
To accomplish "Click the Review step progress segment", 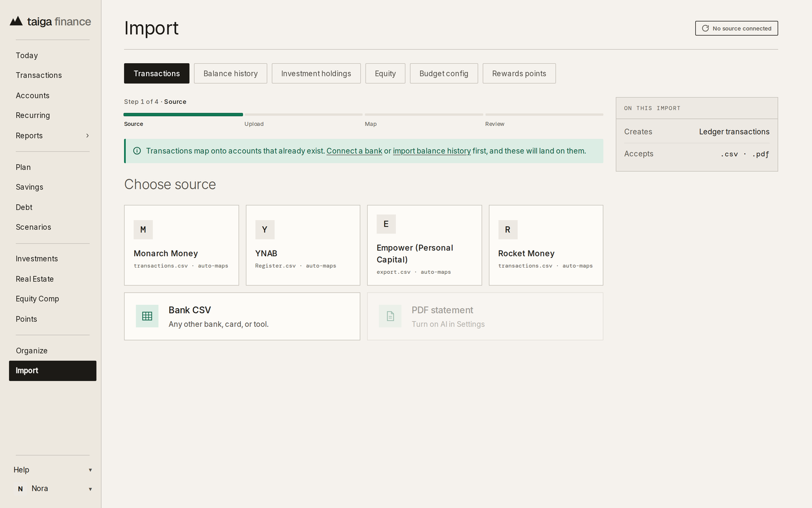I will [x=544, y=115].
